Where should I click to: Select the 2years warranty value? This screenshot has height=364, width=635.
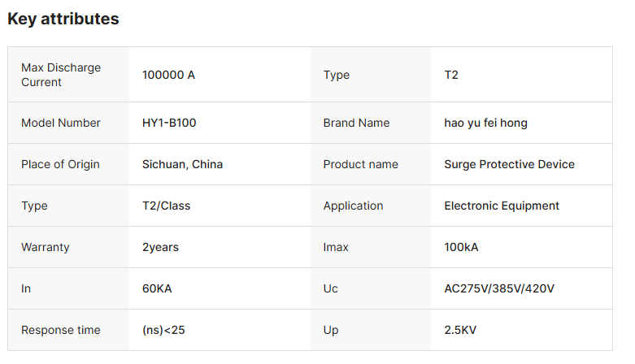point(160,247)
